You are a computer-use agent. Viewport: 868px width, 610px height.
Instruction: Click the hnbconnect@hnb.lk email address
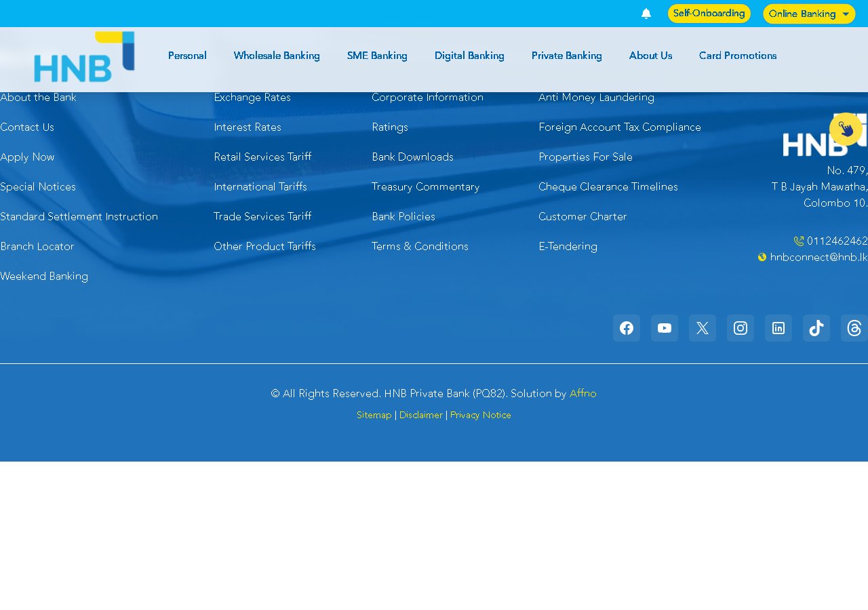[x=819, y=258]
